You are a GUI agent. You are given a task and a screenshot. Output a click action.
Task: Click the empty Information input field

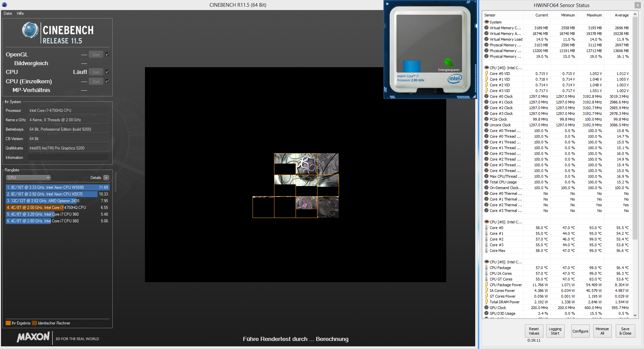pos(68,158)
